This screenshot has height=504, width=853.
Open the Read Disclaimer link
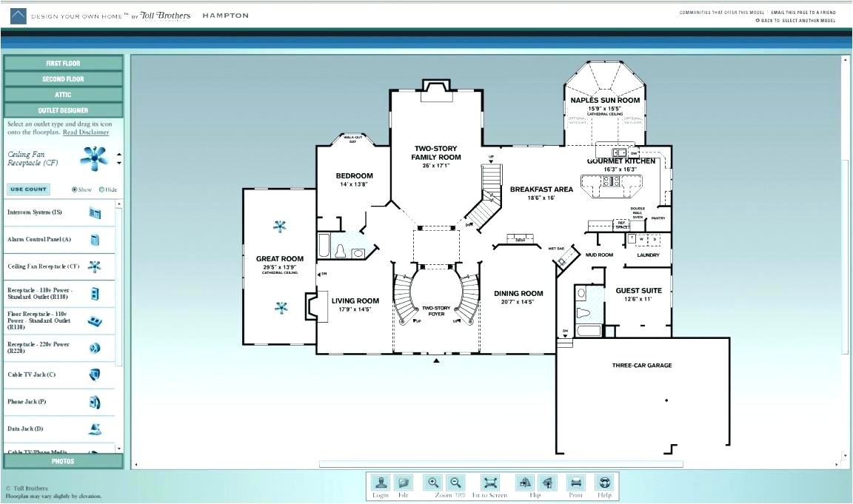pyautogui.click(x=87, y=132)
